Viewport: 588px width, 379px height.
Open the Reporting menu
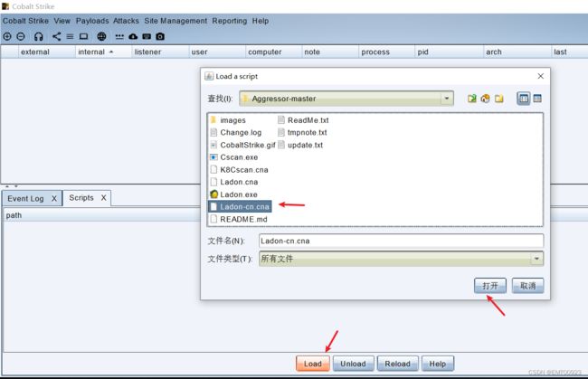(x=230, y=21)
